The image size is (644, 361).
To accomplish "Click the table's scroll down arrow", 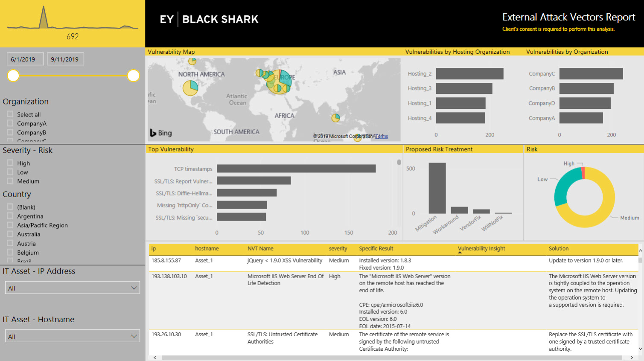I will (640, 349).
